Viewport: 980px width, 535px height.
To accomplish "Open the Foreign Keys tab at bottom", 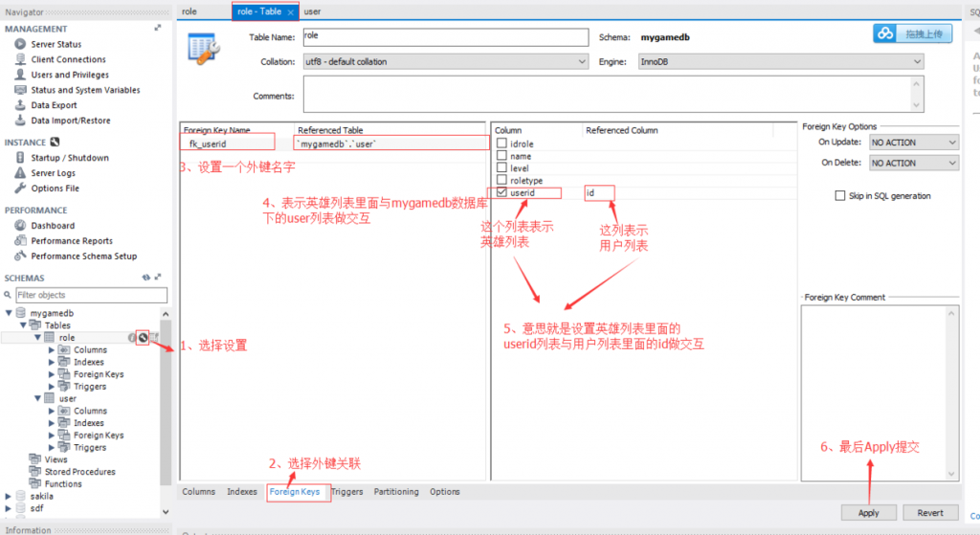I will [295, 492].
